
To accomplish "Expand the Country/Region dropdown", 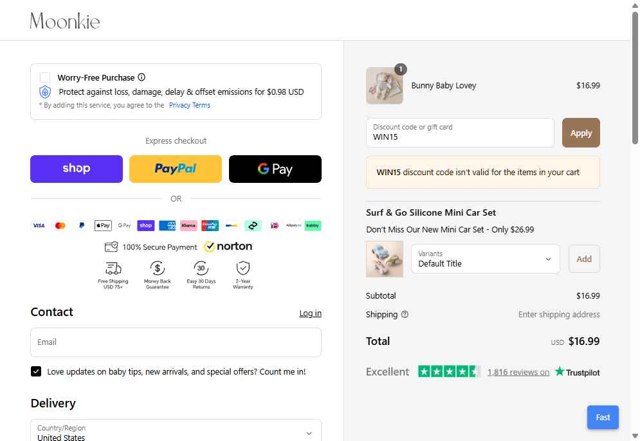I will click(176, 432).
